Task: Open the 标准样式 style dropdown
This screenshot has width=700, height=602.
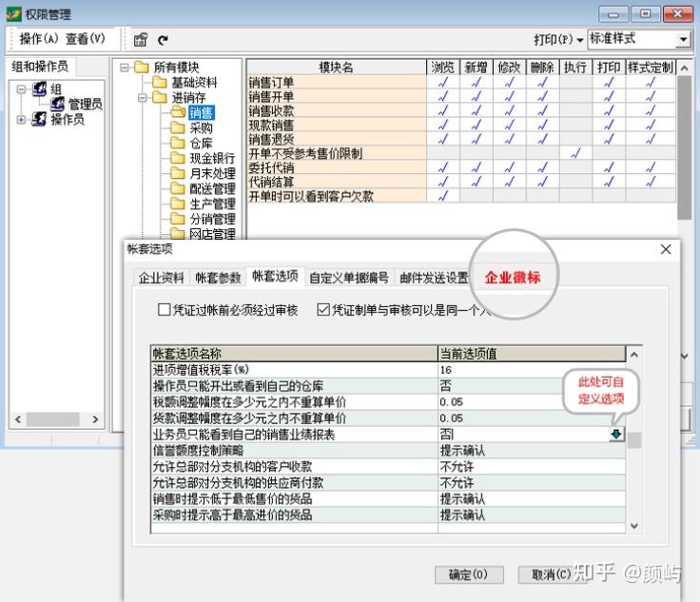Action: tap(683, 40)
